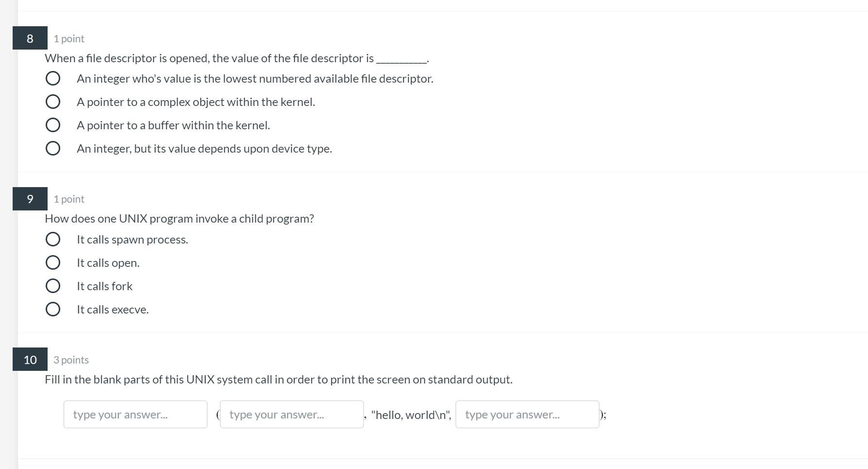Click the '1 point' label beside question 8
Viewport: 868px width, 469px height.
pyautogui.click(x=68, y=38)
